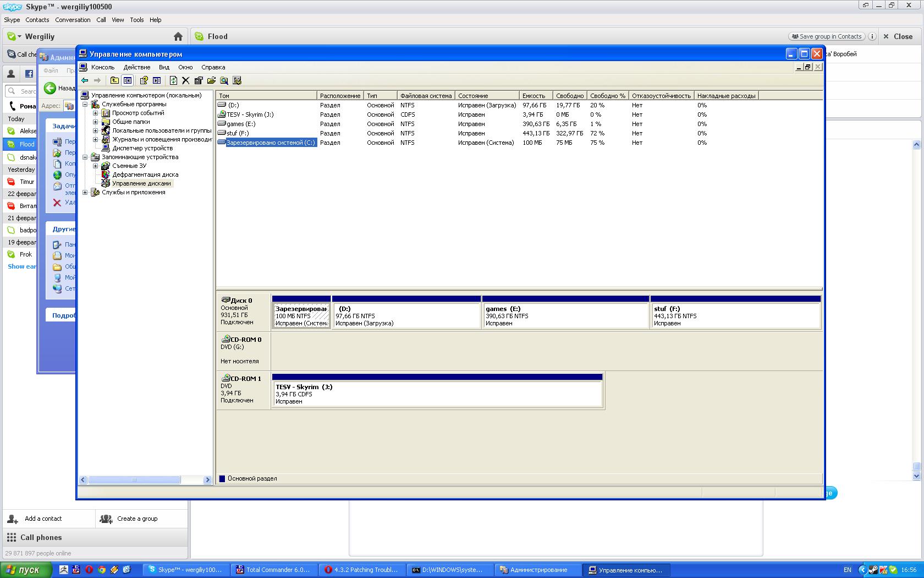The image size is (924, 578).
Task: Click the Chrome icon in the Quick Launch bar
Action: pos(102,570)
